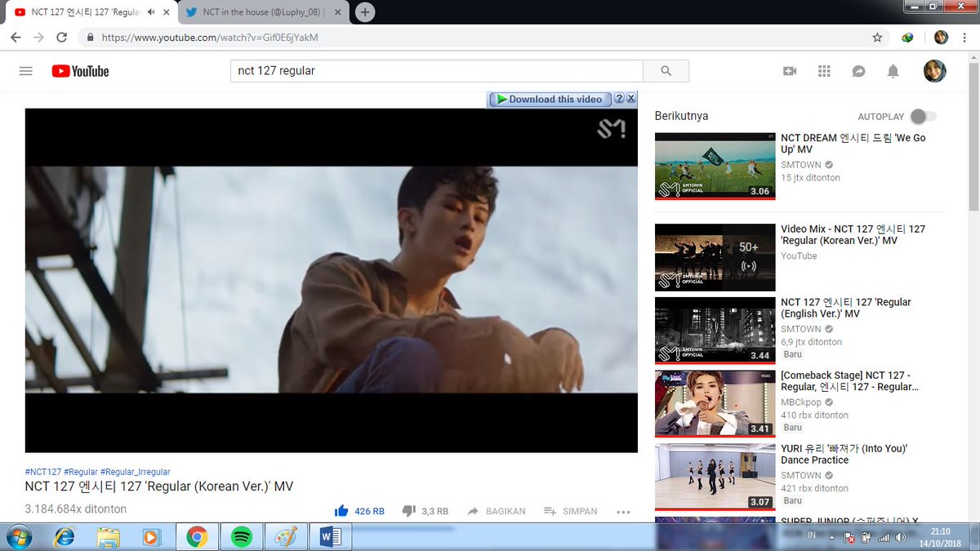The image size is (980, 551).
Task: Click the BAGIKAN share button
Action: tap(496, 511)
